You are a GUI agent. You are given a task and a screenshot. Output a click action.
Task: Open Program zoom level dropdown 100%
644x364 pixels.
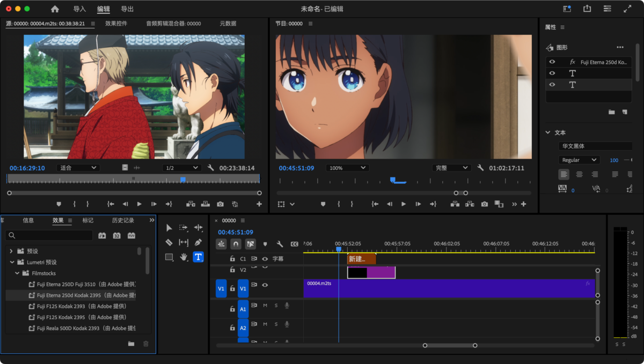[x=347, y=168]
